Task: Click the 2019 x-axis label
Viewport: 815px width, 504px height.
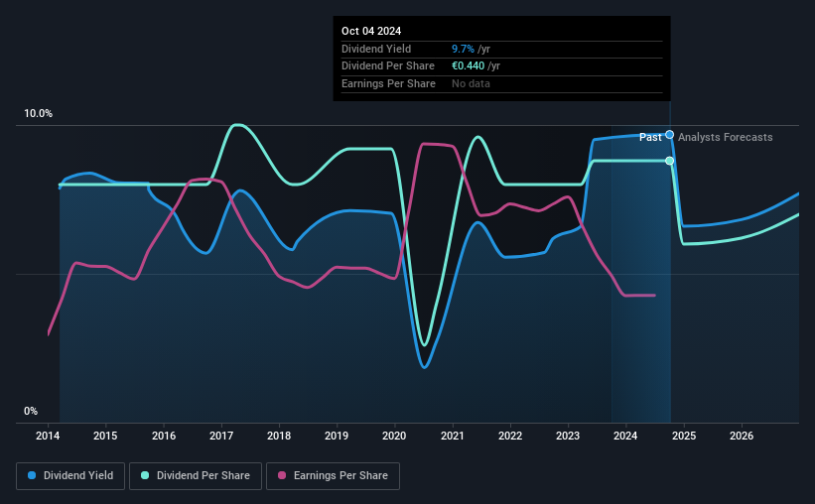Action: point(337,436)
